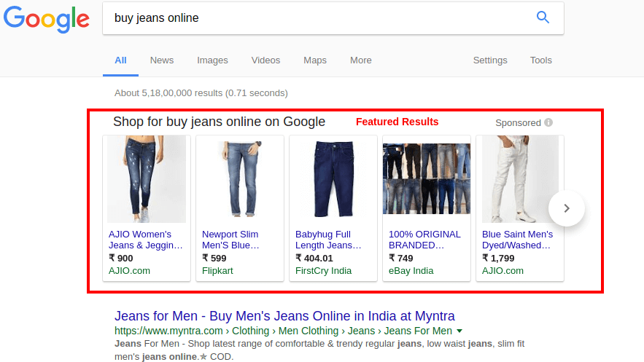Switch to the Maps tab
Screen dimensions: 644x362
pos(315,60)
